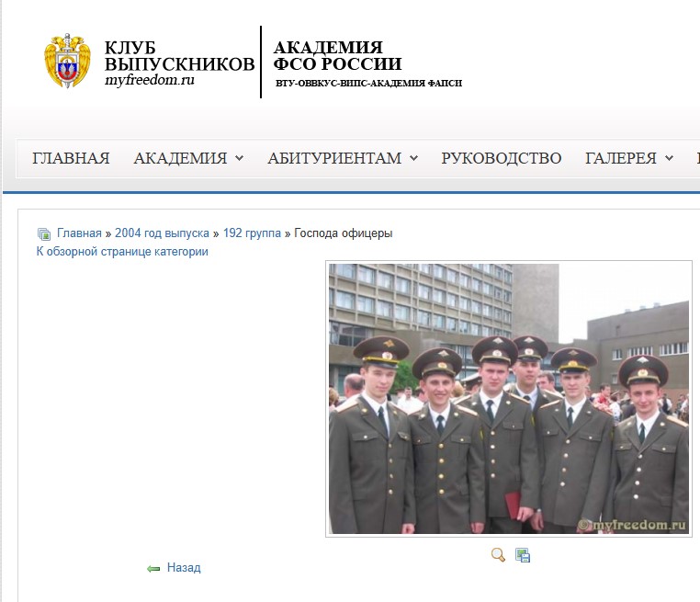
Task: Expand the АКАДЕМИЯ menu chevron
Action: tap(239, 158)
